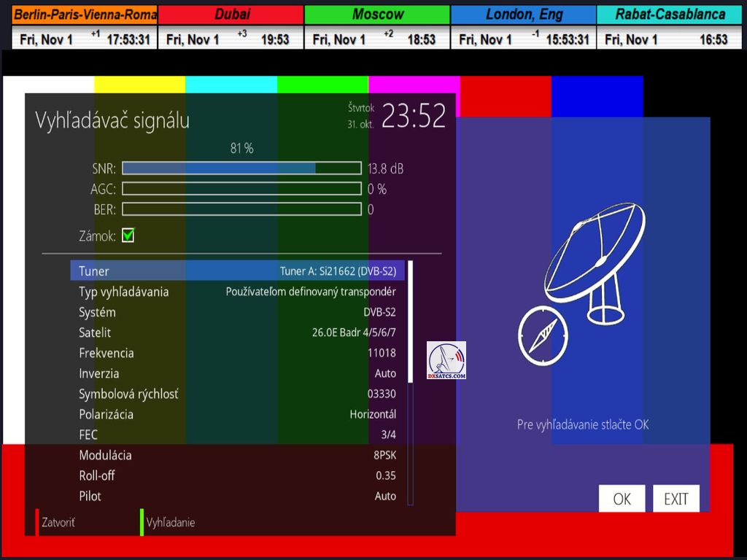Change the Satelit 26.0E Badr setting
The width and height of the screenshot is (747, 560).
pyautogui.click(x=237, y=332)
